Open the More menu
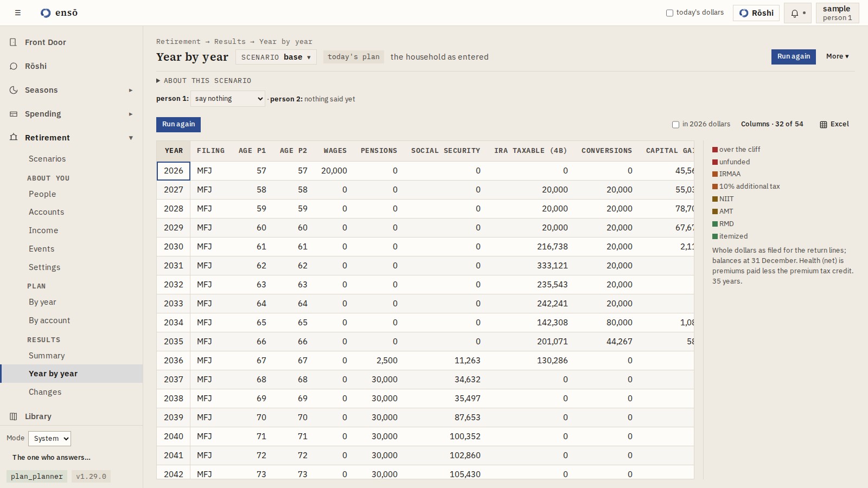Image resolution: width=868 pixels, height=488 pixels. [x=837, y=56]
